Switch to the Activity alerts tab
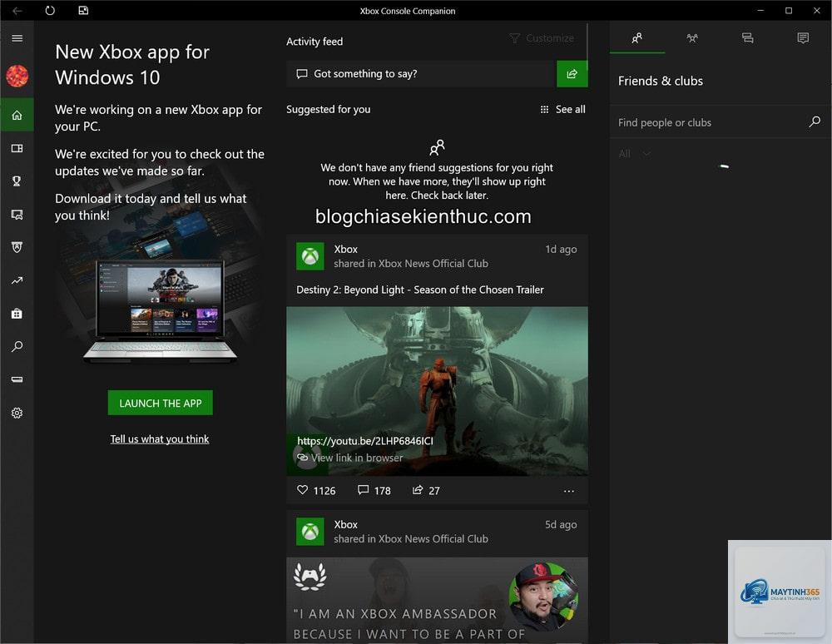 [803, 37]
